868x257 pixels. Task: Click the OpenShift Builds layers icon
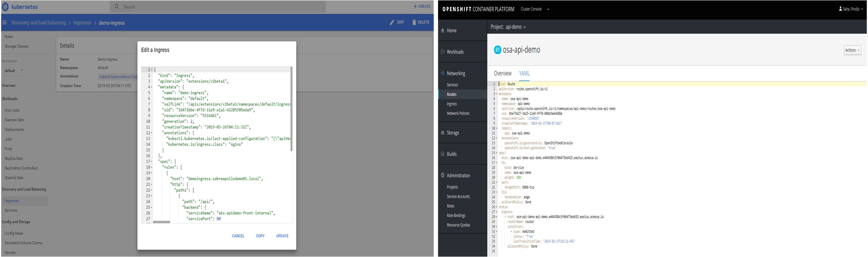[443, 154]
